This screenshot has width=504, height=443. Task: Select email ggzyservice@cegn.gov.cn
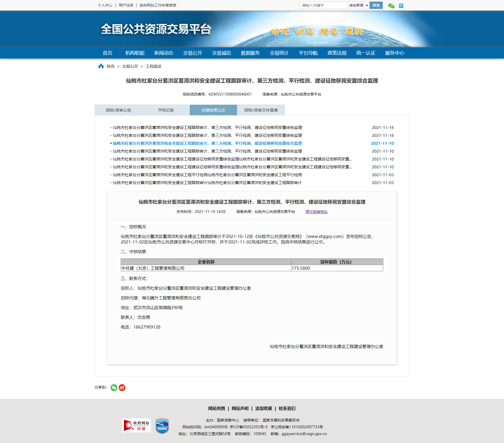304,434
